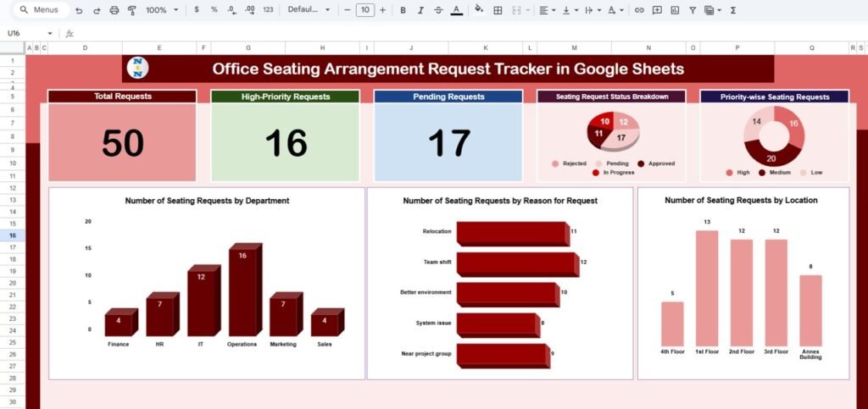Increase decimal places

(250, 10)
